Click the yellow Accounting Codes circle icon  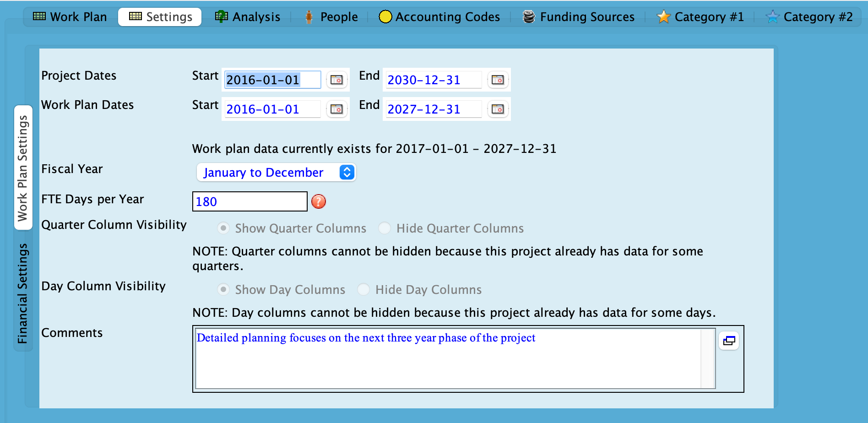385,17
